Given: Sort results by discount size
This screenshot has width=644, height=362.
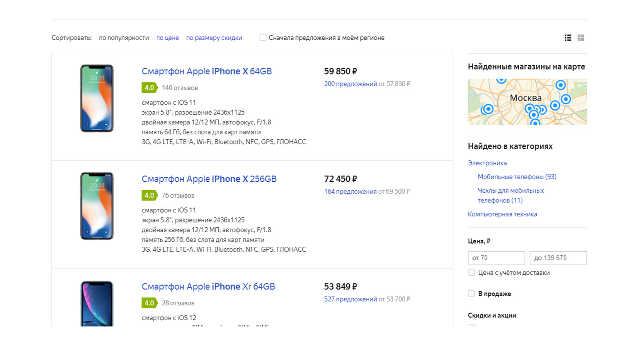Looking at the screenshot, I should [214, 38].
